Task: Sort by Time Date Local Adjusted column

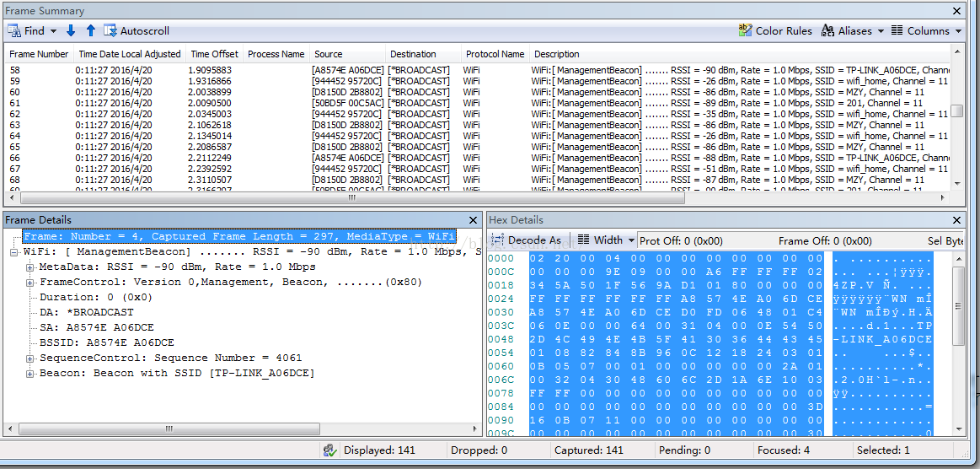Action: point(130,54)
